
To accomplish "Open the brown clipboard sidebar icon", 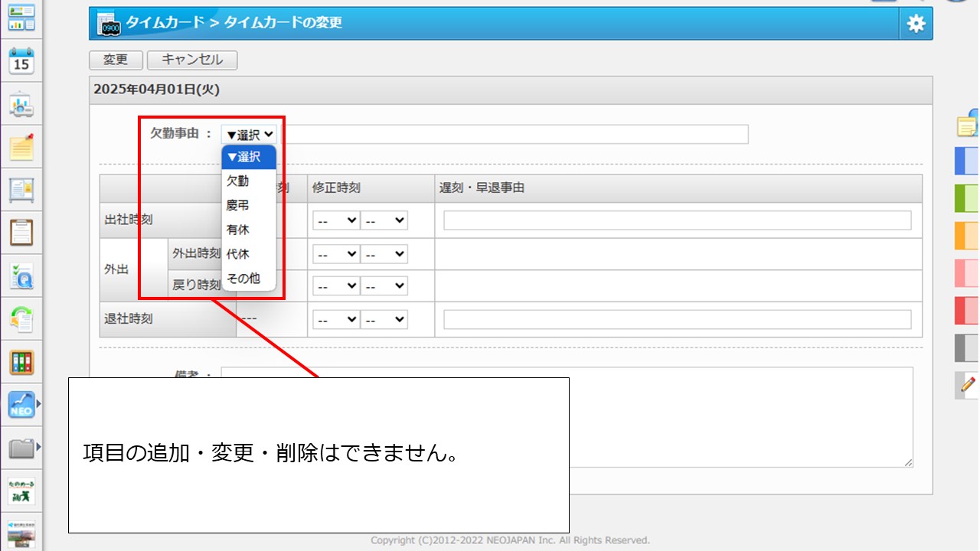I will point(21,232).
